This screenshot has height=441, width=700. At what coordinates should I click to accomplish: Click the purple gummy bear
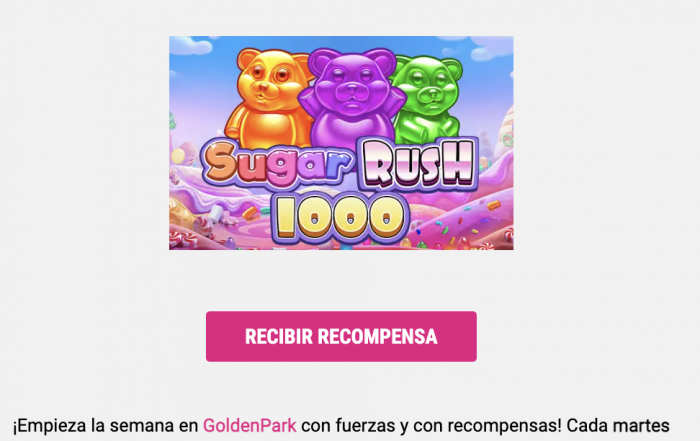point(352,96)
